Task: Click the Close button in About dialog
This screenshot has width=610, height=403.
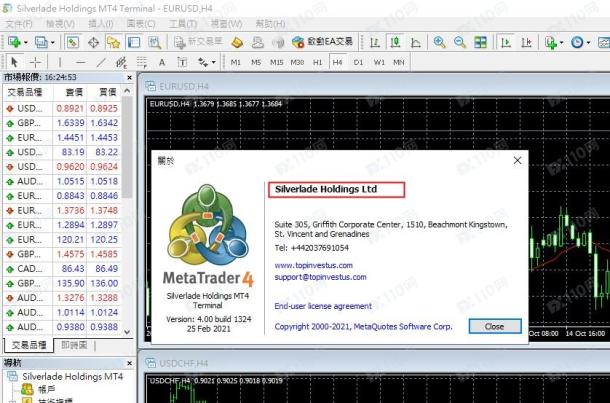Action: click(x=495, y=326)
